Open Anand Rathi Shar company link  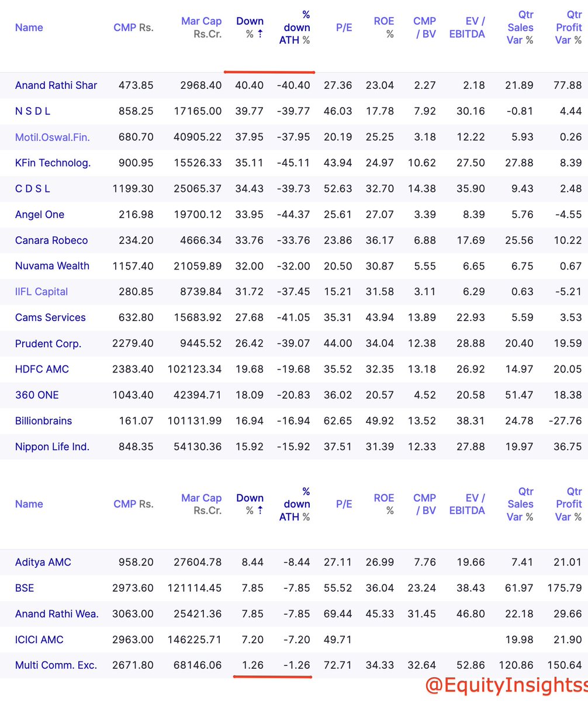56,85
